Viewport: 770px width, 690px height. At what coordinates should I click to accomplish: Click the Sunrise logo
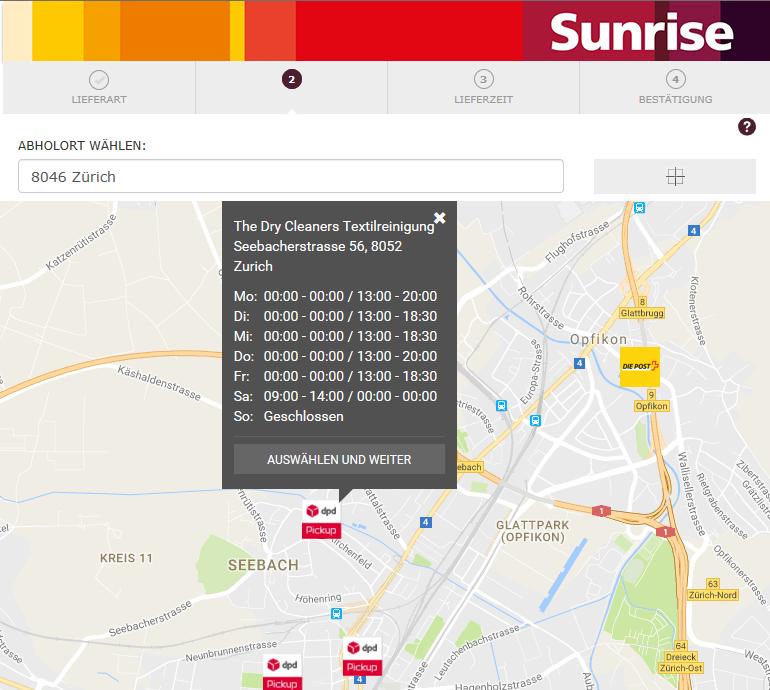[641, 31]
